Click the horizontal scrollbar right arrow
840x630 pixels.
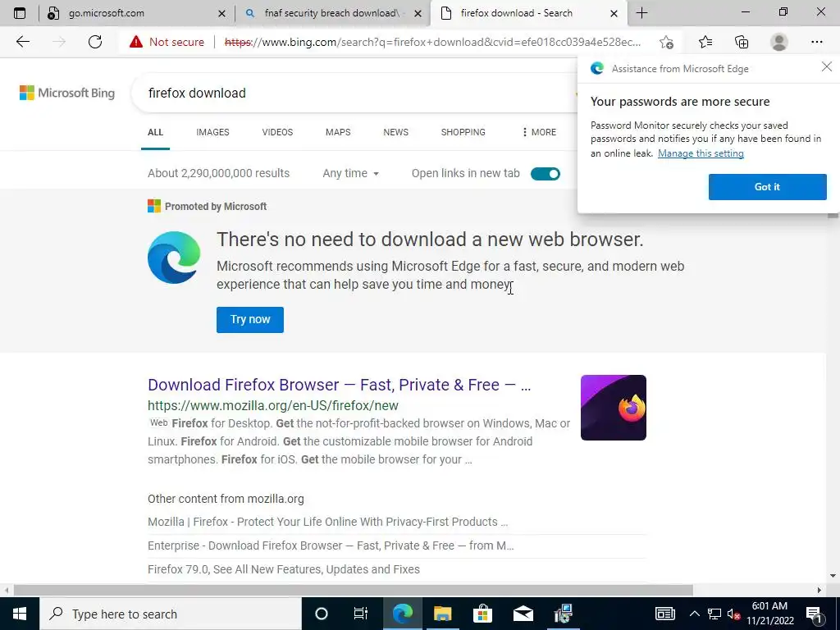click(819, 590)
